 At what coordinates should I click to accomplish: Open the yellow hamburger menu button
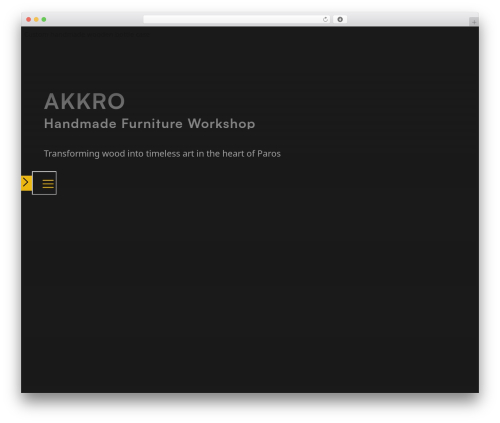pos(45,183)
